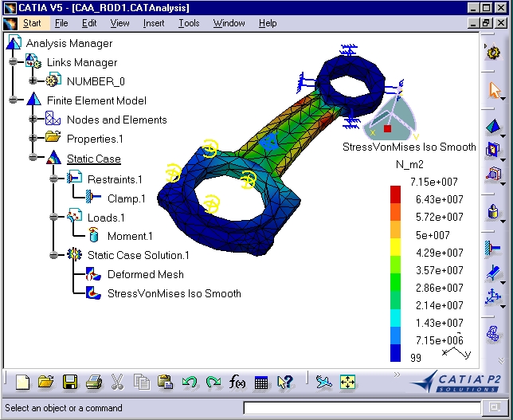This screenshot has height=420, width=513.
Task: Undo the last action
Action: point(189,383)
